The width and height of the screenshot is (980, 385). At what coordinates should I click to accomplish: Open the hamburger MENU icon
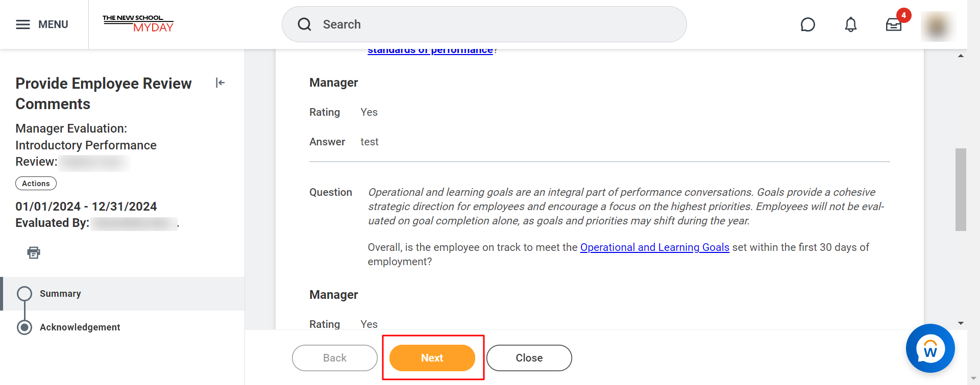[23, 24]
